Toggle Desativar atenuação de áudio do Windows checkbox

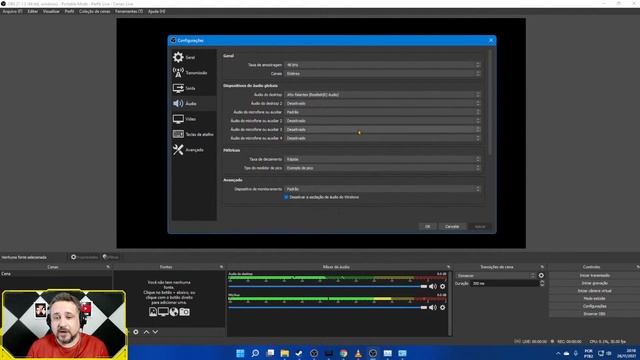[x=286, y=197]
